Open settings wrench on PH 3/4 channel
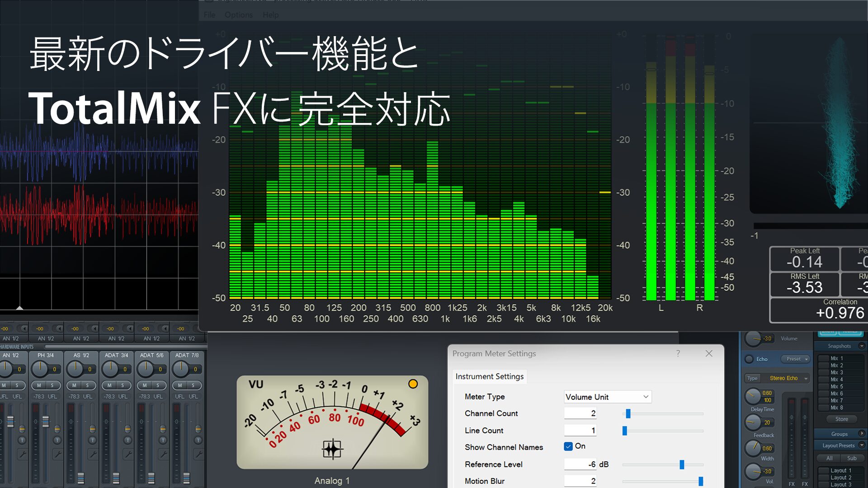The height and width of the screenshot is (488, 868). tap(57, 454)
